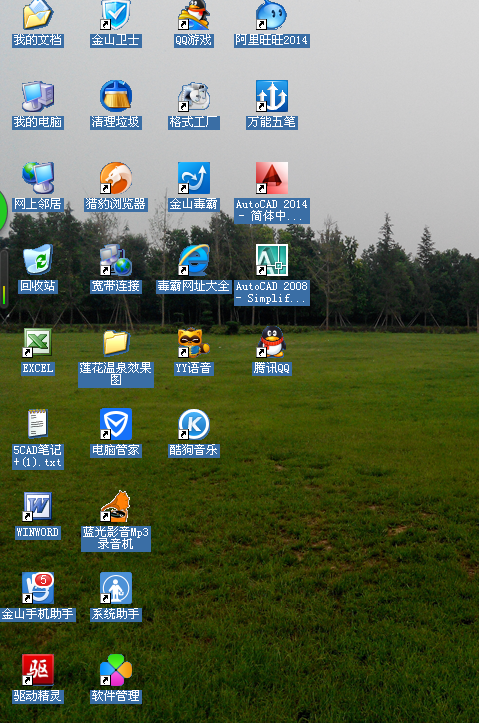This screenshot has height=723, width=479.
Task: Select the 宽带连接 icon
Action: tap(116, 260)
